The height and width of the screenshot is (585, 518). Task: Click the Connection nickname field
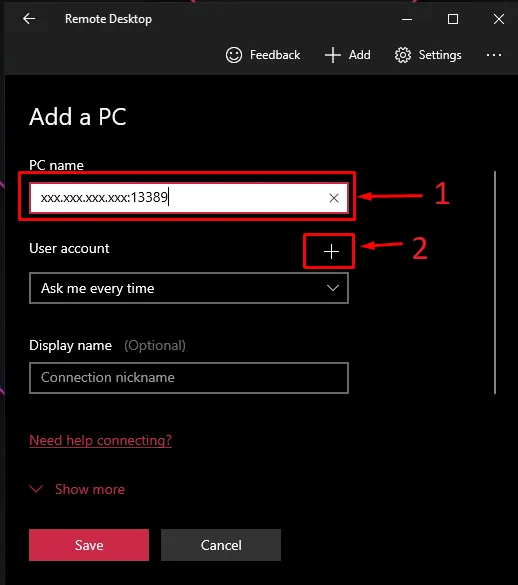(189, 378)
